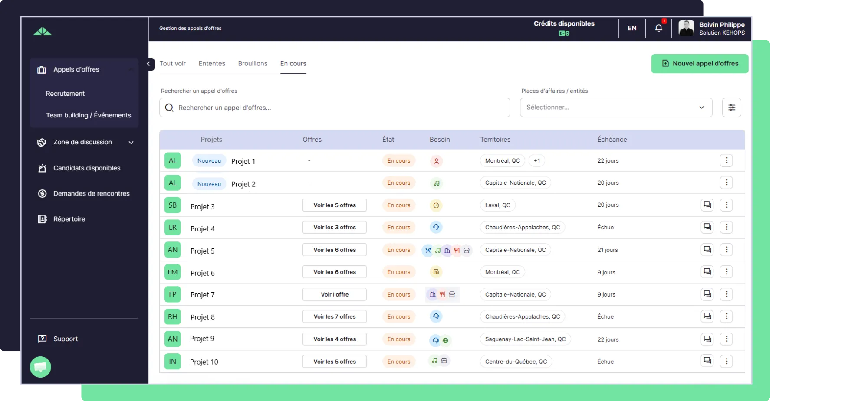This screenshot has height=401, width=868.
Task: Show +1 more territories for Projet 1
Action: 537,161
